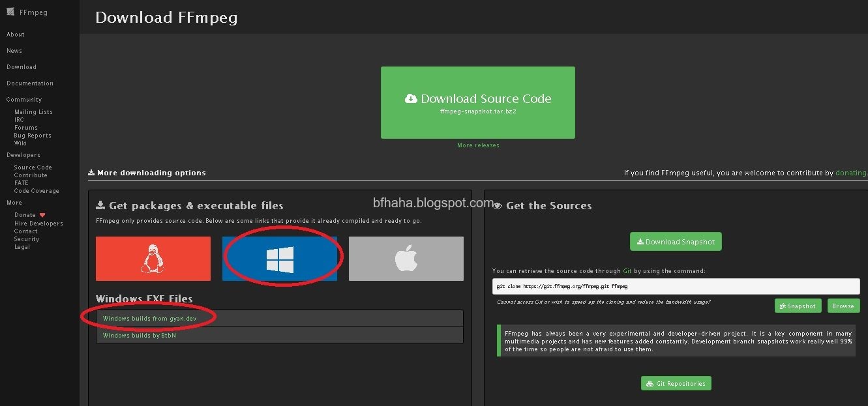Open the Contact link
Viewport: 868px width, 406px height.
coord(26,231)
